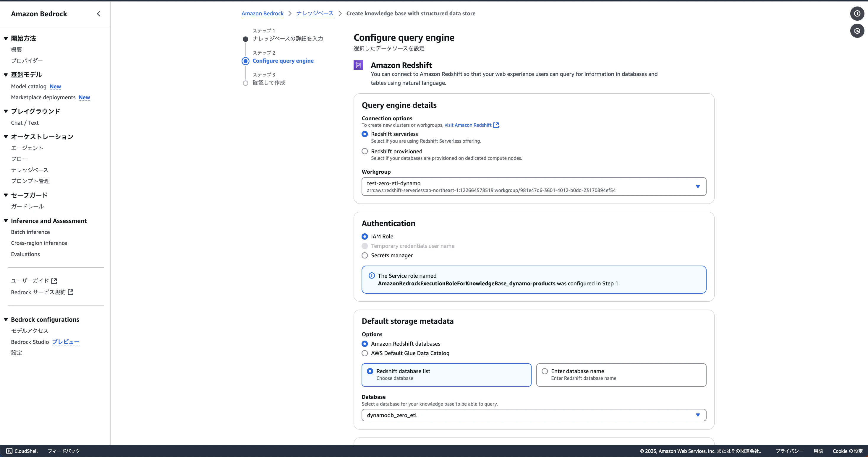Image resolution: width=868 pixels, height=457 pixels.
Task: Click the Amazon Redshift purple icon
Action: coord(358,65)
